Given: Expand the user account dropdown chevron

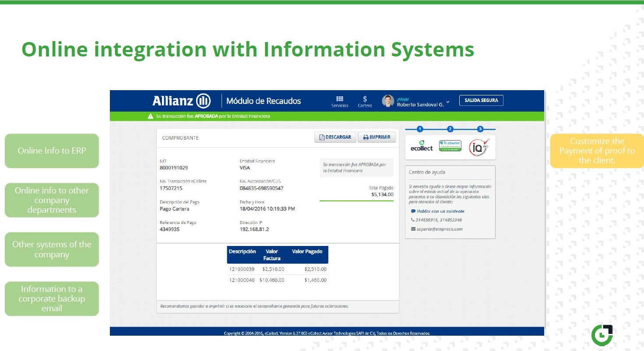Looking at the screenshot, I should (x=448, y=102).
